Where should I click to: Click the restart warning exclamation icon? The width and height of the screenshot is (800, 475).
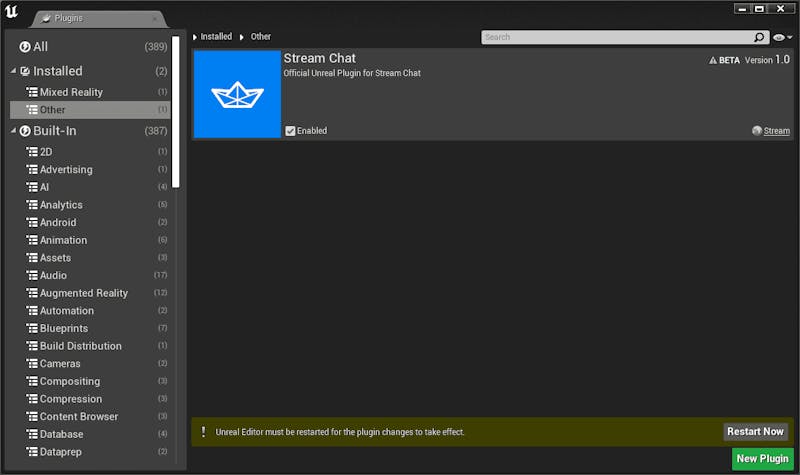coord(203,432)
